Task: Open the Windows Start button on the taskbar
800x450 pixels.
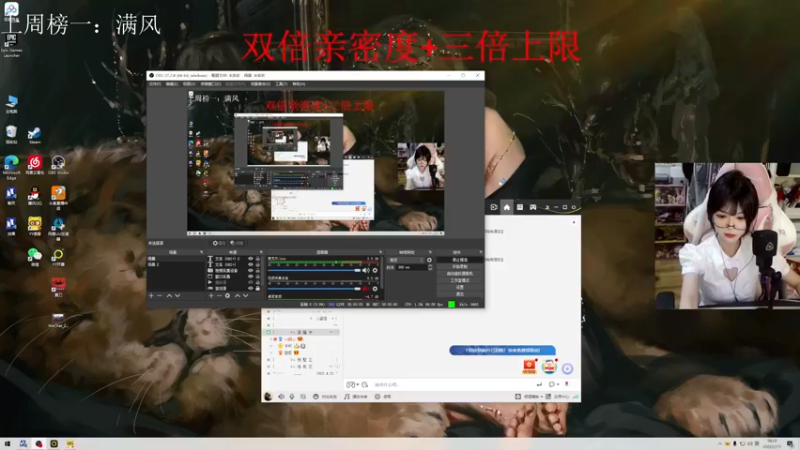Action: [x=7, y=444]
